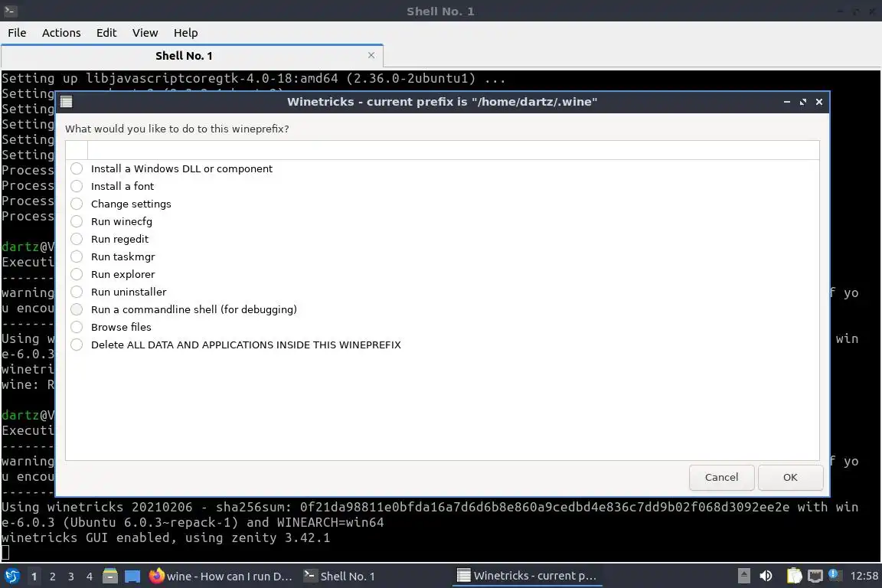
Task: Choose the Run taskmgr option
Action: pos(77,256)
